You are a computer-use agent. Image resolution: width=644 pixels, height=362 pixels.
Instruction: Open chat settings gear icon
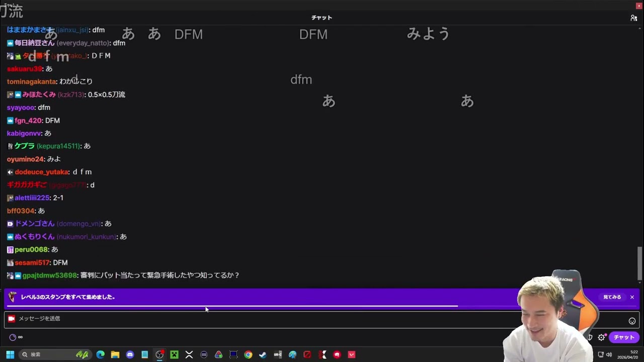pyautogui.click(x=601, y=337)
